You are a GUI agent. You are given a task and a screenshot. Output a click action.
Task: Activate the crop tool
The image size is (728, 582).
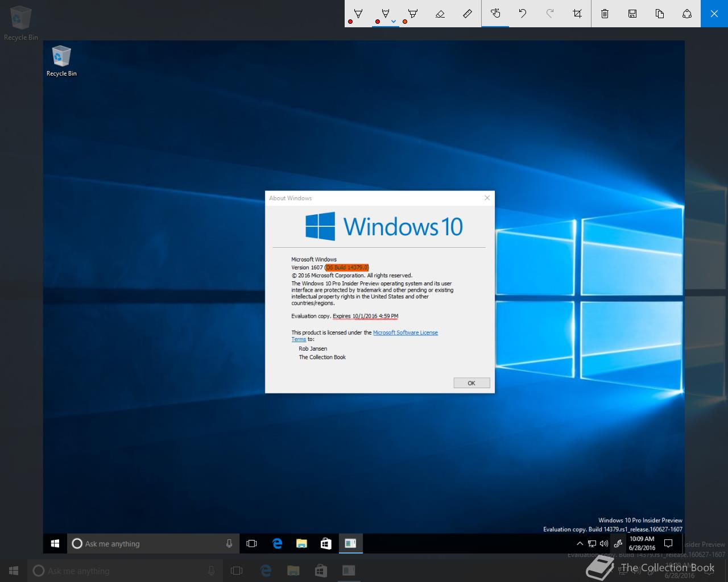point(577,14)
